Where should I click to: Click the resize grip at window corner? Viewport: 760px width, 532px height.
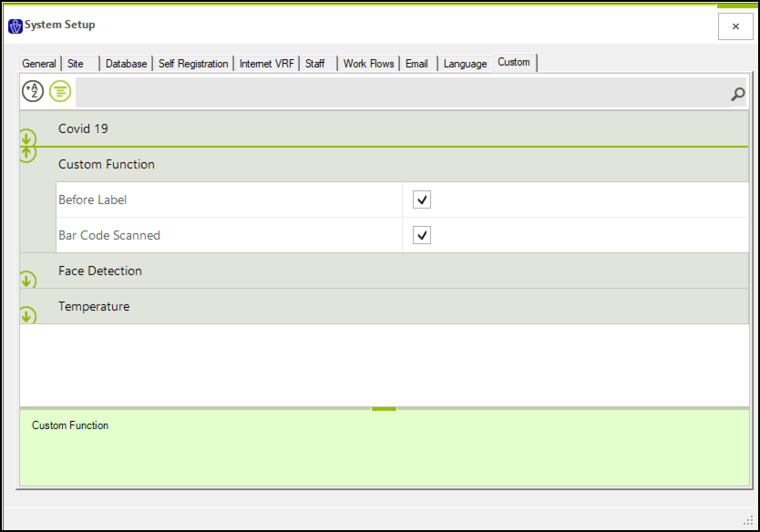(x=748, y=521)
